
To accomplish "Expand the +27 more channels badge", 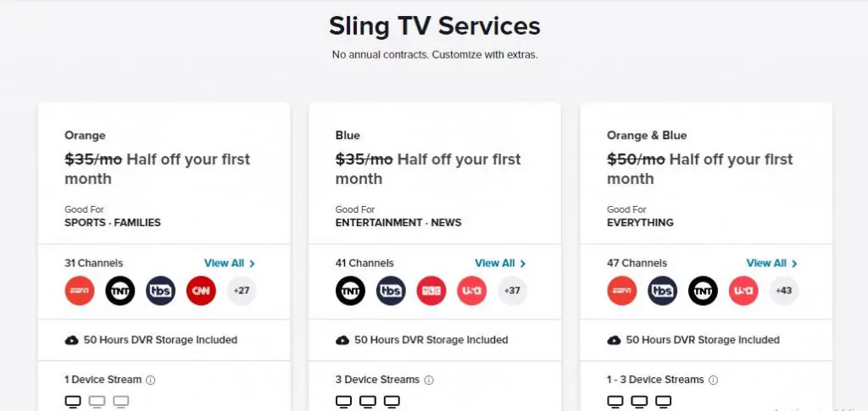I will (242, 291).
